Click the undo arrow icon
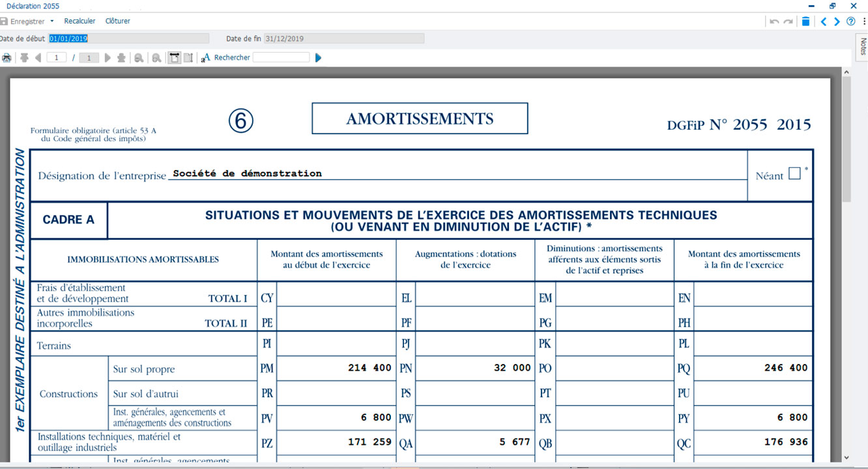868x469 pixels. tap(774, 21)
